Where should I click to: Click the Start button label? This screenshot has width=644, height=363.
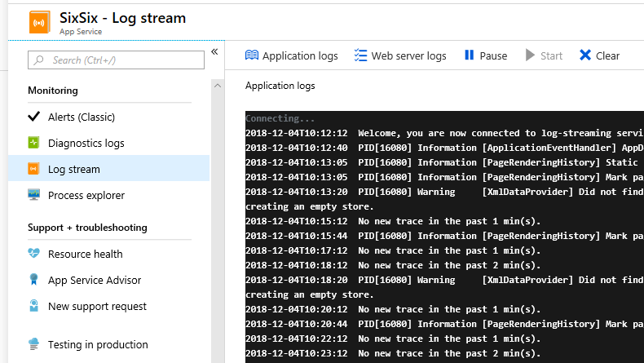551,55
